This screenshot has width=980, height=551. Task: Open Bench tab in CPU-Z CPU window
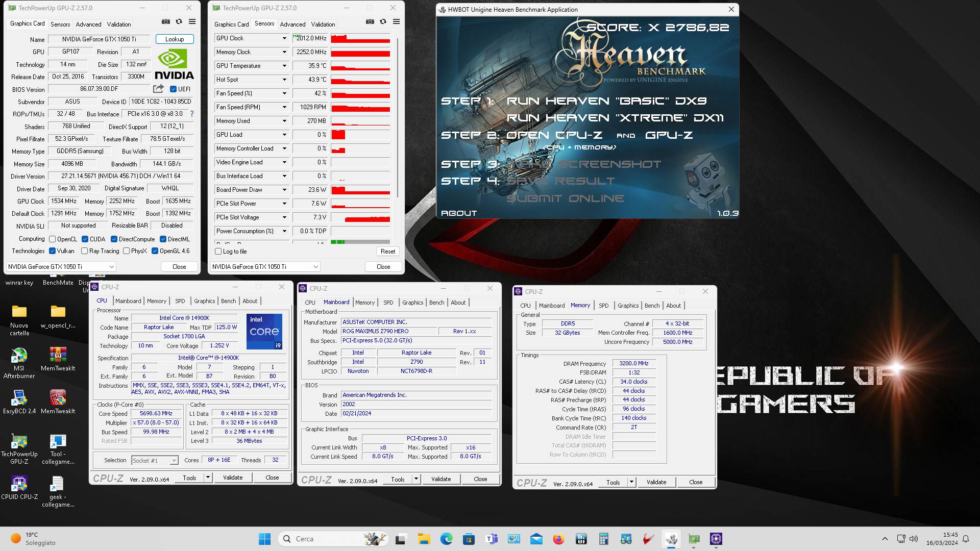229,301
